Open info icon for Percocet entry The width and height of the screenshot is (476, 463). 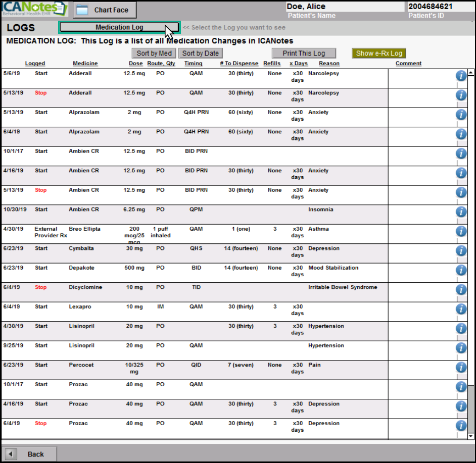pos(461,368)
